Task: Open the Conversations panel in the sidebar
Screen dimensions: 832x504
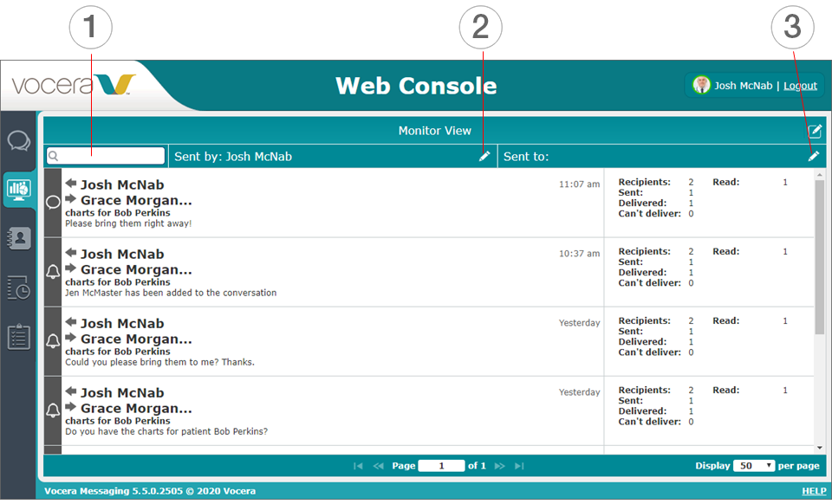Action: [x=19, y=142]
